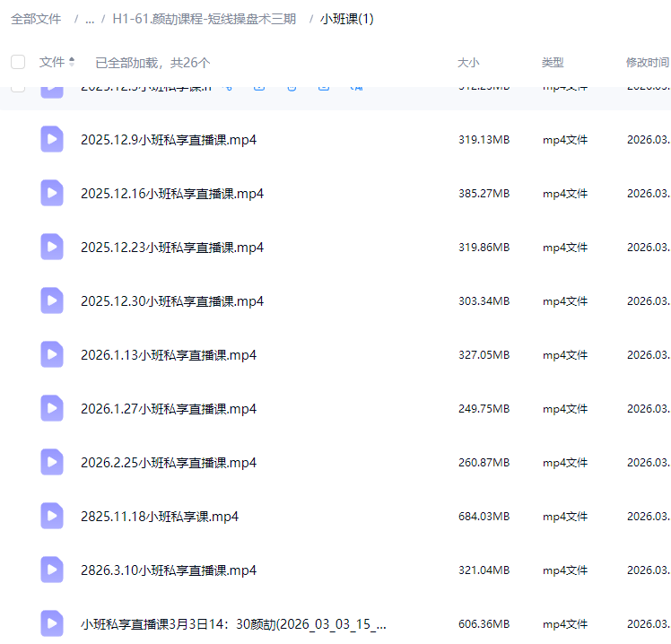Click the 小班课(1) current folder breadcrumb

(x=346, y=19)
